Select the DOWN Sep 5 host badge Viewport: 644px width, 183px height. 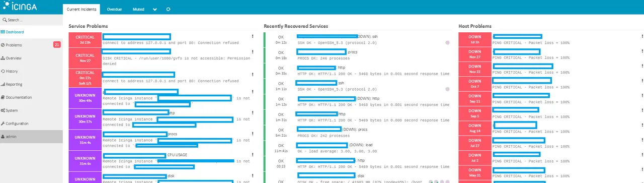pos(474,113)
